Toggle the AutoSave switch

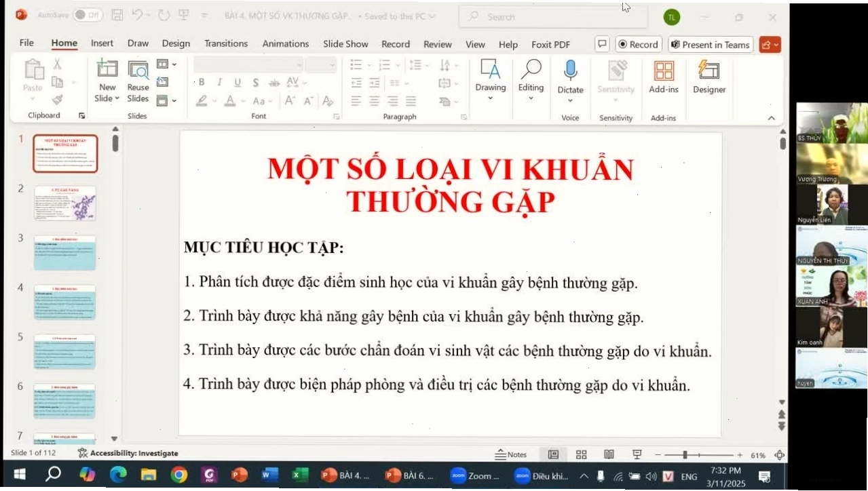[x=88, y=15]
